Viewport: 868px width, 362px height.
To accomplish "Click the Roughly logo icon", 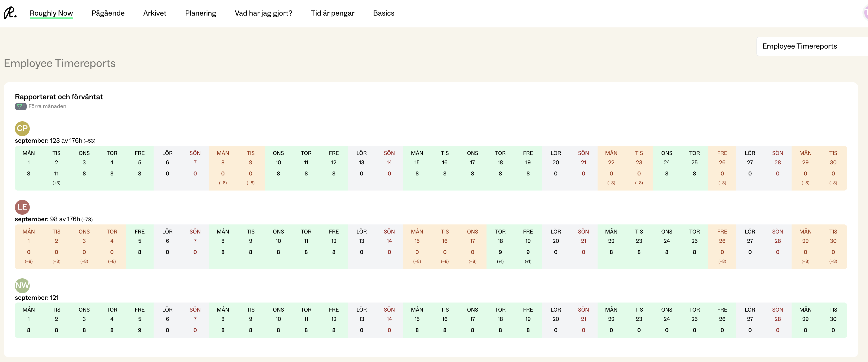I will coord(10,13).
